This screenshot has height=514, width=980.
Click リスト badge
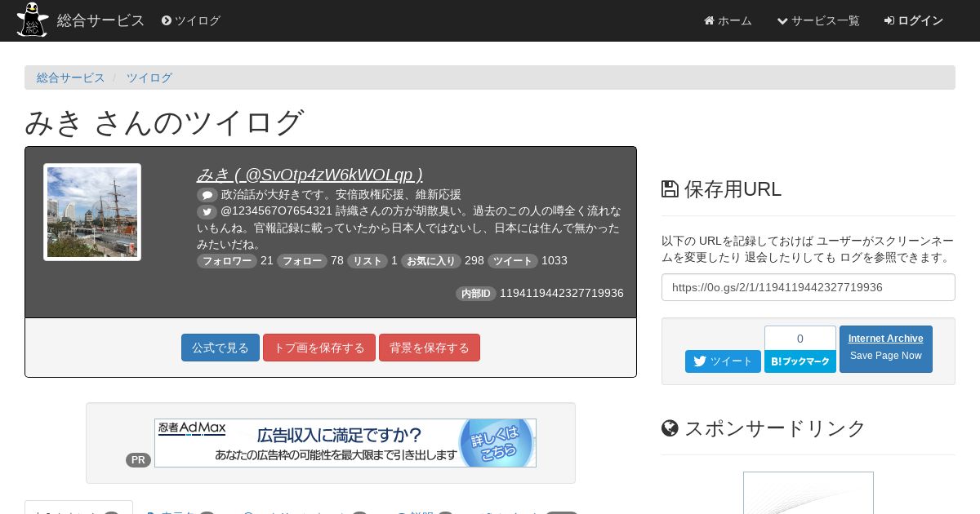point(367,261)
